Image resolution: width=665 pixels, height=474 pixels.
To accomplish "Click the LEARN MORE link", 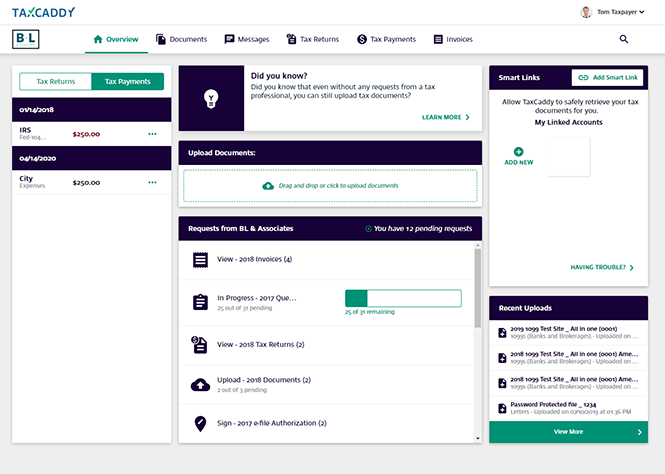I will point(446,117).
